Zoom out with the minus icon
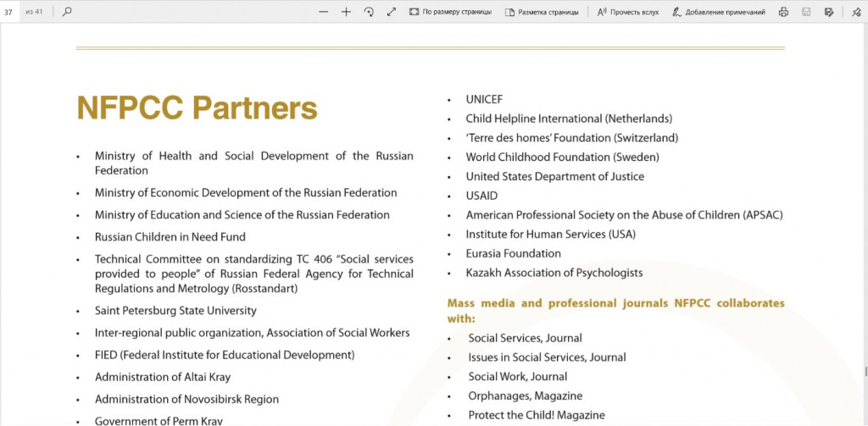 [324, 12]
